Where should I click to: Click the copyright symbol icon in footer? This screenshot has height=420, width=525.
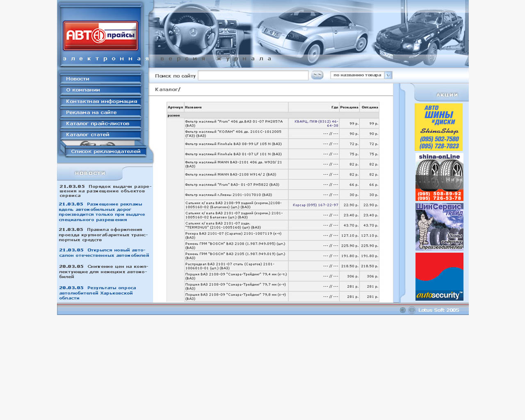click(403, 310)
